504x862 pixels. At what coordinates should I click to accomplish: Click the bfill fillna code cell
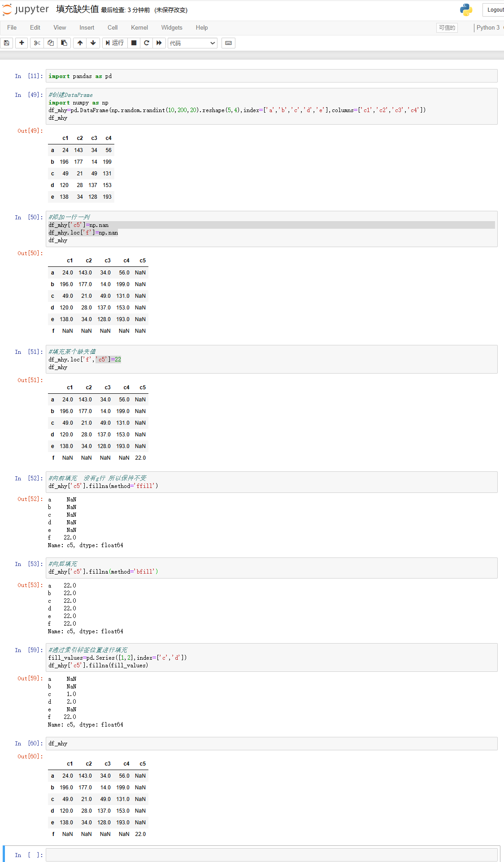pos(271,568)
